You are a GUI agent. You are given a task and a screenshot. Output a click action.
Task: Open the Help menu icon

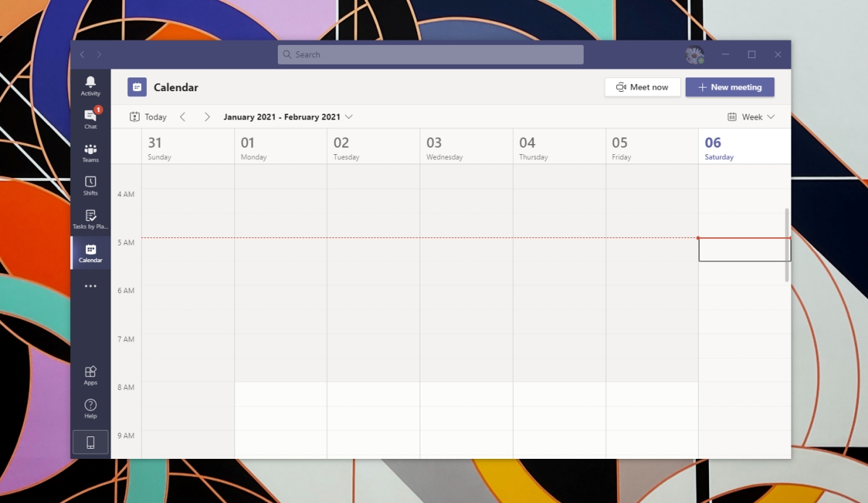click(x=90, y=408)
